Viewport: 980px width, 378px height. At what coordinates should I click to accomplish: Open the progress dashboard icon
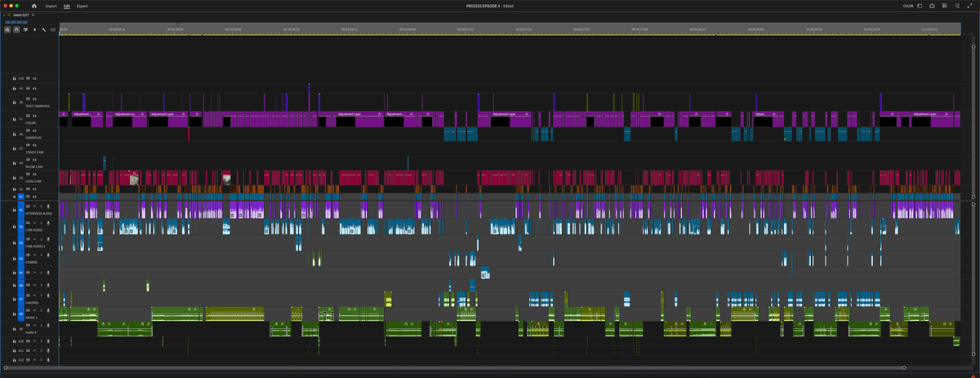coord(945,6)
